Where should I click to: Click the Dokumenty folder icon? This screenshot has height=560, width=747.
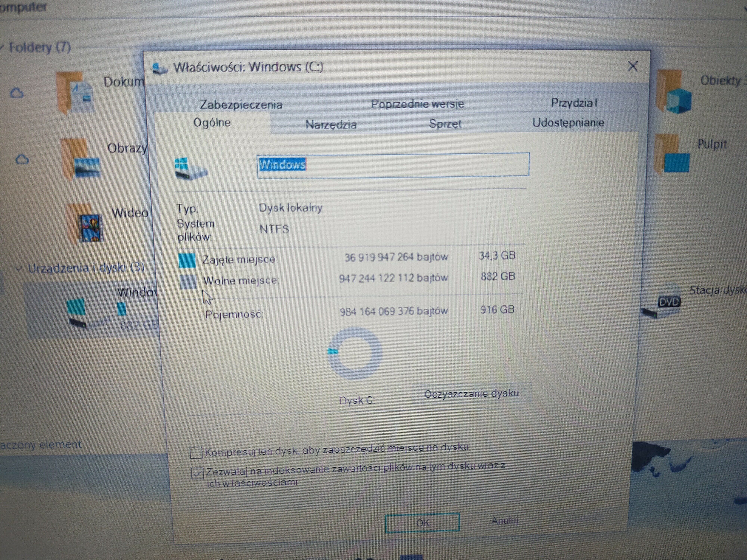[75, 92]
